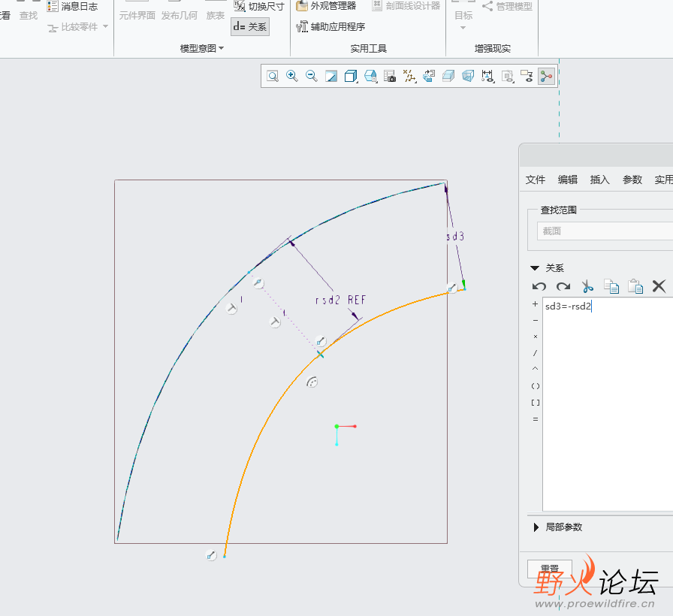The width and height of the screenshot is (673, 616).
Task: Open the 查找范围 截面 dropdown
Action: (605, 231)
